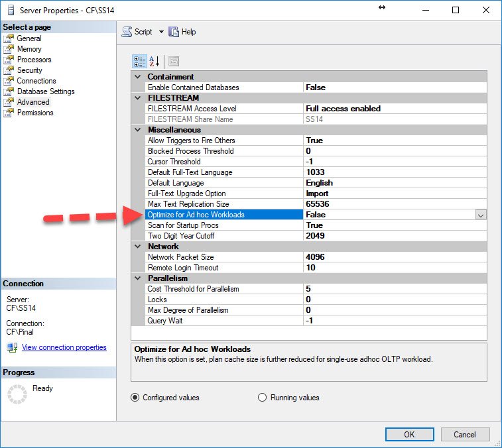Open the Security page

pos(30,70)
